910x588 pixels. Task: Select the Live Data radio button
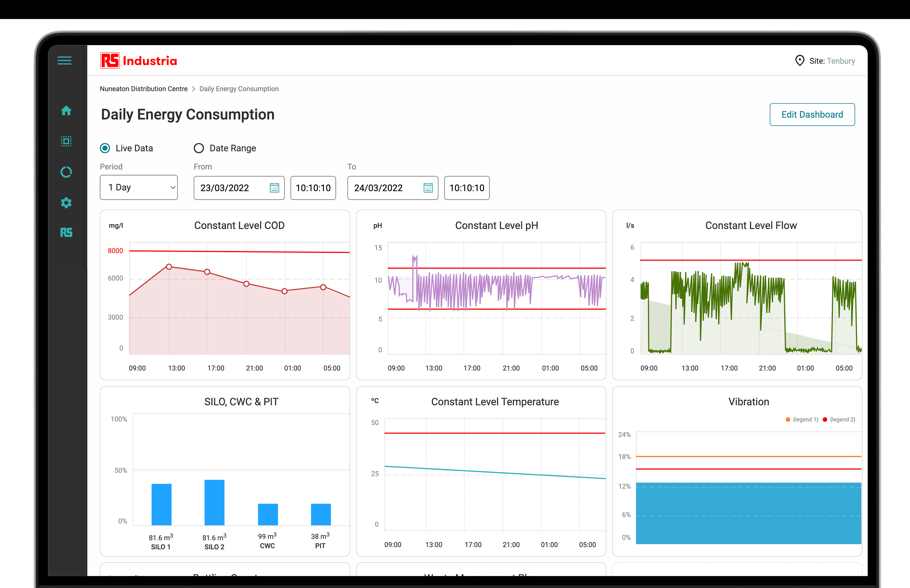tap(105, 148)
